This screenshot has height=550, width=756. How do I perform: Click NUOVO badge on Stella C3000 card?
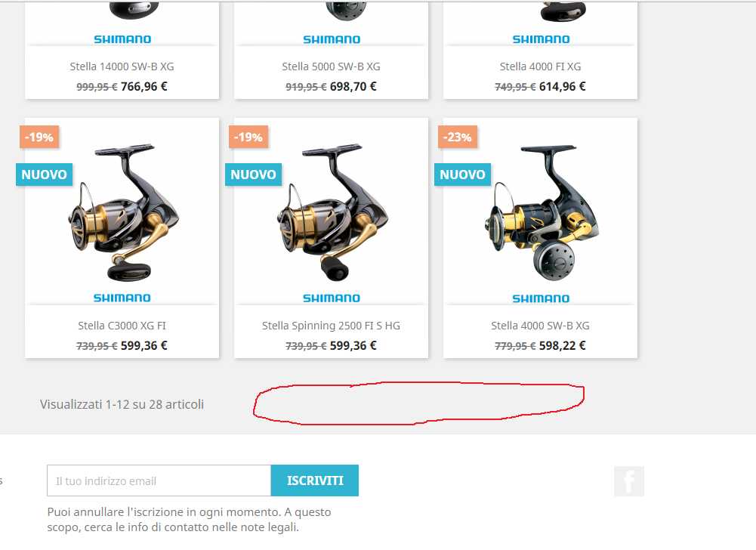[45, 175]
